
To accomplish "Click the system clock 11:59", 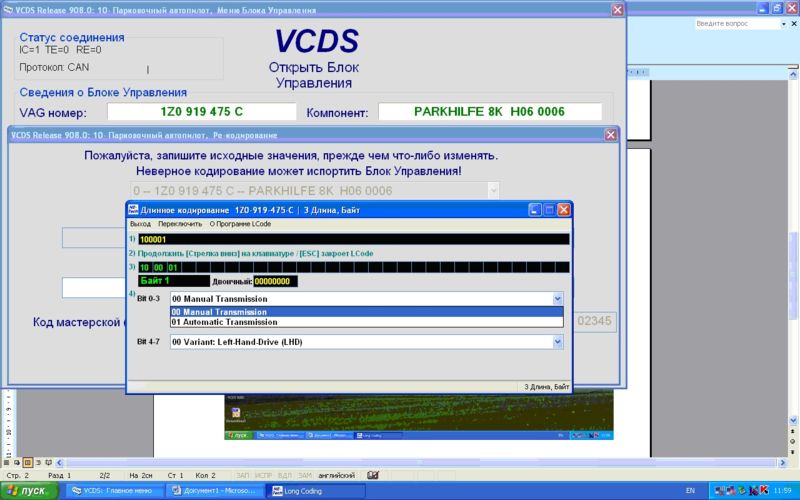I will (782, 491).
